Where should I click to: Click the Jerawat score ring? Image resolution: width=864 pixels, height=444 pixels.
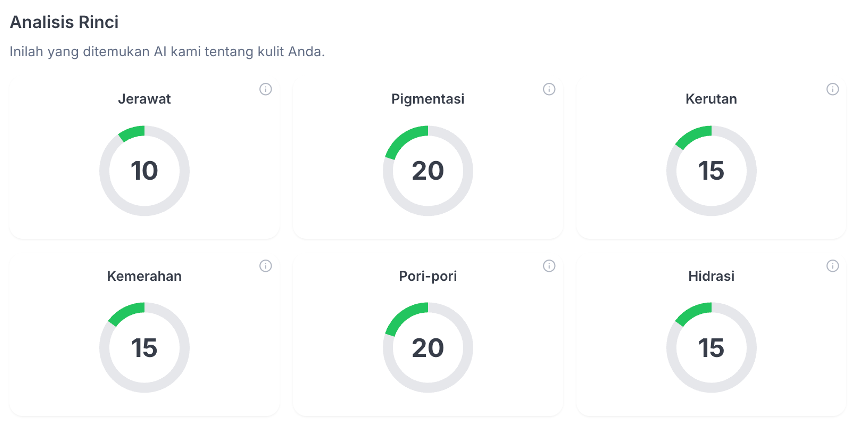point(144,171)
